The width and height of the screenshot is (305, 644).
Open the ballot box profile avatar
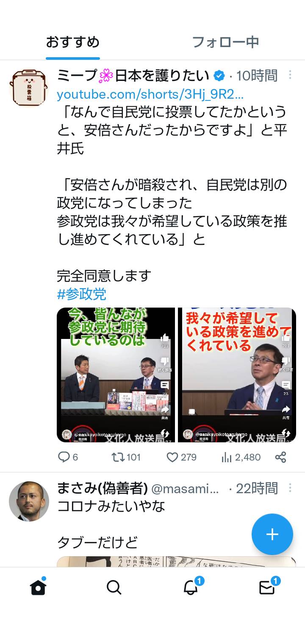[29, 88]
